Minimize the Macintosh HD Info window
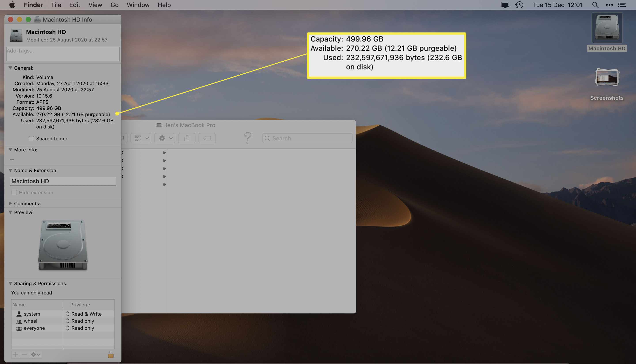Viewport: 636px width, 364px height. pos(19,19)
